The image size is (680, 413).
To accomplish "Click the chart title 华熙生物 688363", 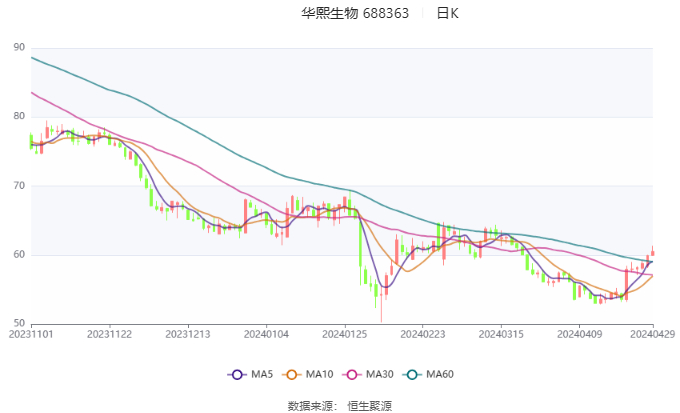I will 355,13.
